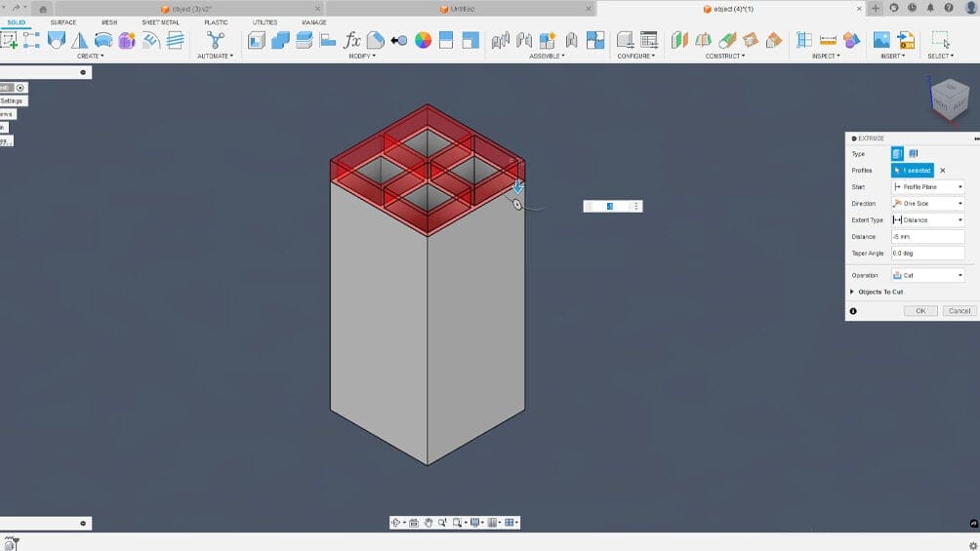The width and height of the screenshot is (980, 551).
Task: Switch to the PLASTIC tab
Action: [x=216, y=22]
